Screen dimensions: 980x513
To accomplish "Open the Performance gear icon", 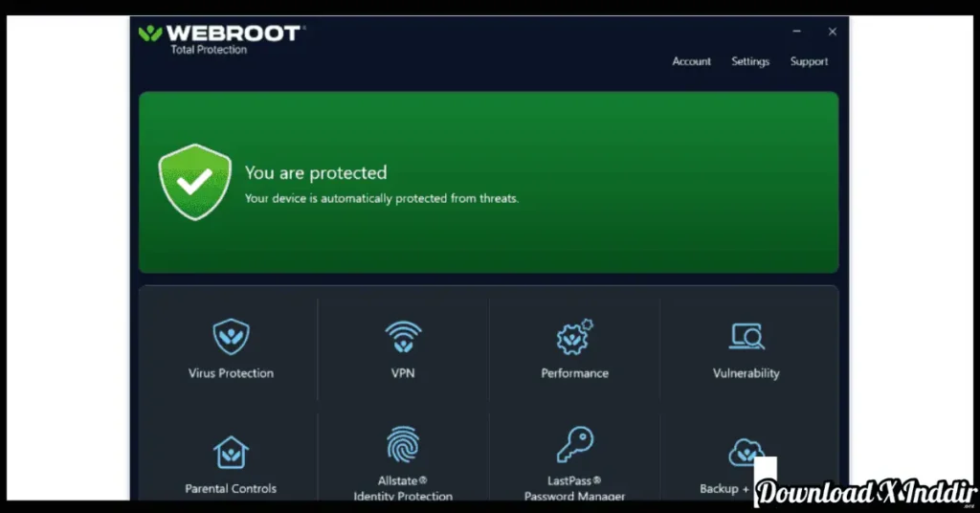I will (x=575, y=337).
